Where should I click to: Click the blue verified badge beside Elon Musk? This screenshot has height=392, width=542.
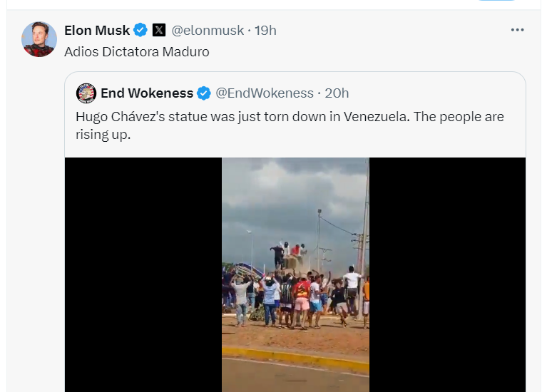(x=141, y=30)
